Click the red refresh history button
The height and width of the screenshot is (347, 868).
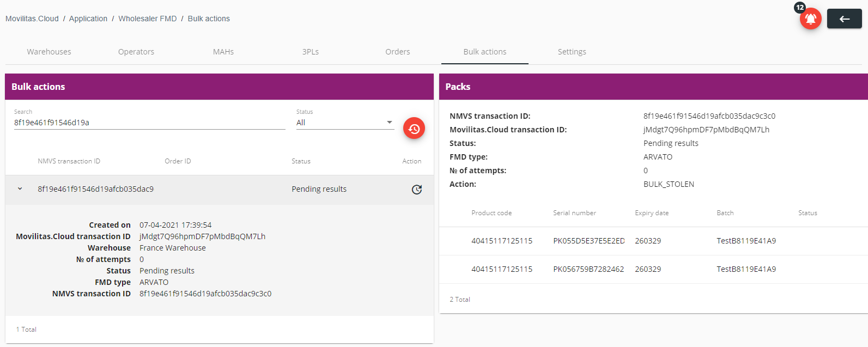click(x=414, y=129)
